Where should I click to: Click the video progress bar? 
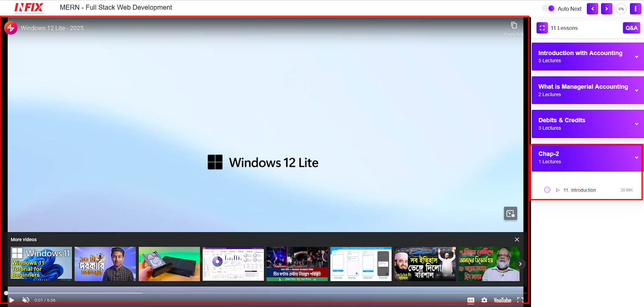tap(266, 293)
